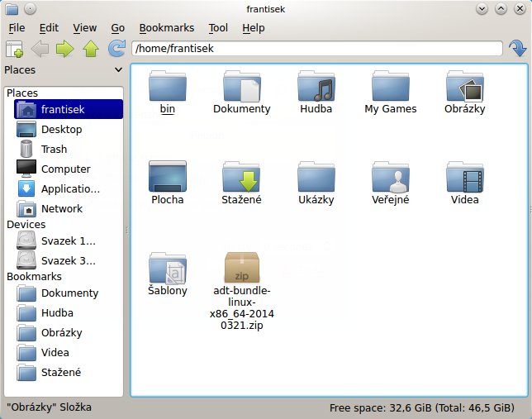Click the new tab toolbar icon

point(14,49)
